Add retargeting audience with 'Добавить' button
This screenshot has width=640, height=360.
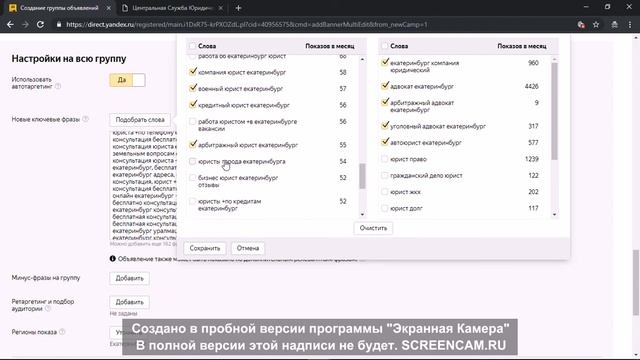(129, 302)
